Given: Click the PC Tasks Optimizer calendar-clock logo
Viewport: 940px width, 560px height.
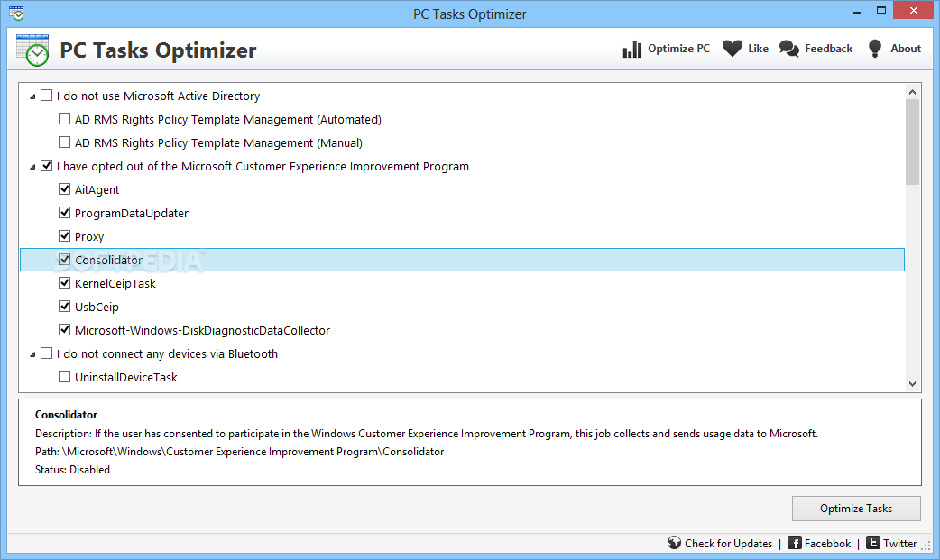Looking at the screenshot, I should (32, 50).
